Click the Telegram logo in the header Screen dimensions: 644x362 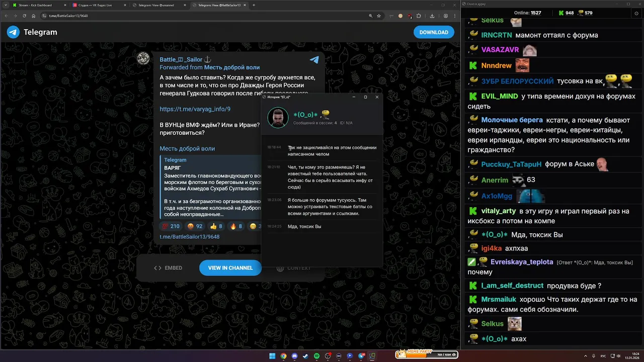[32, 32]
